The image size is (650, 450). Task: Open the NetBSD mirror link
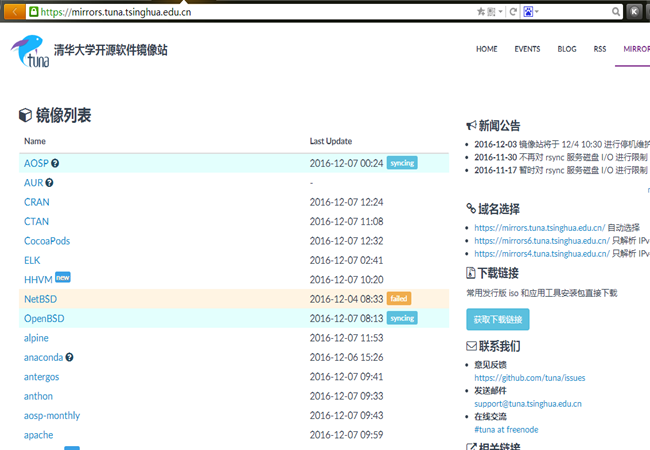(40, 299)
